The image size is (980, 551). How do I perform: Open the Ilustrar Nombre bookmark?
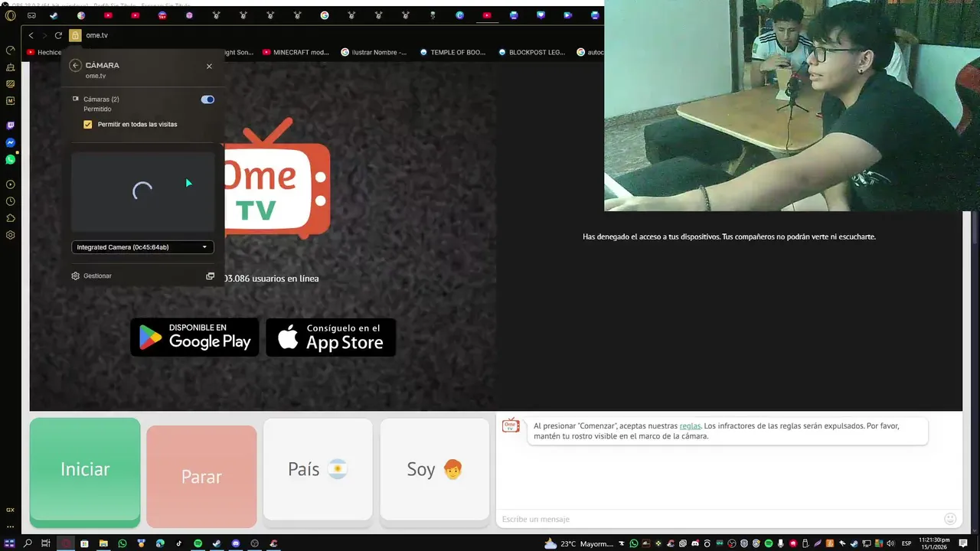click(374, 53)
